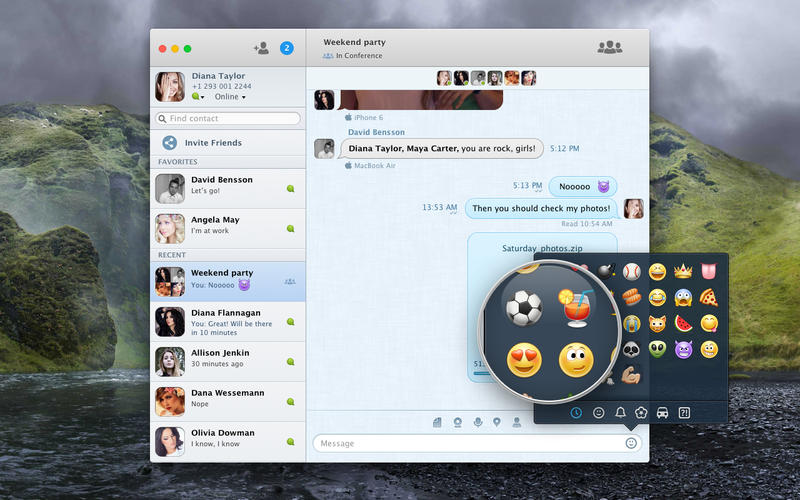Switch to the smileys emoji tab
800x500 pixels.
599,412
